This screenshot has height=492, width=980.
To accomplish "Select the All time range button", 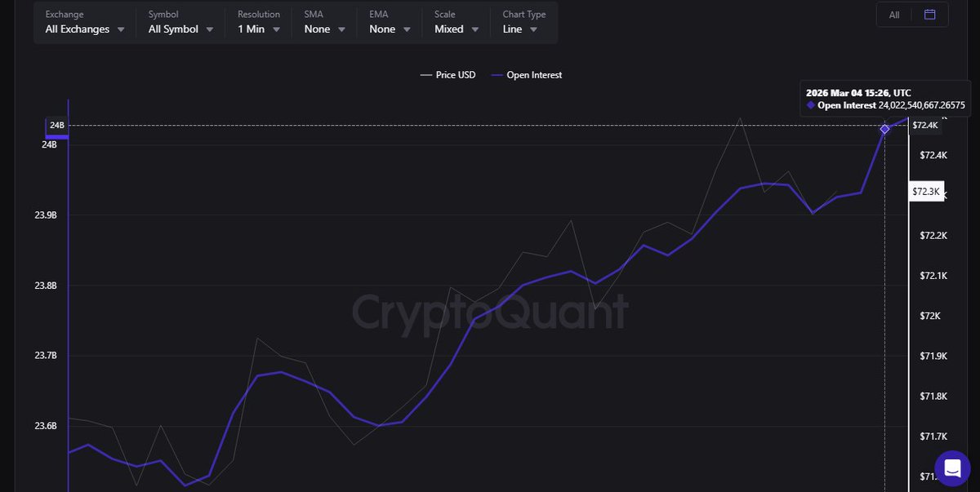I will (894, 15).
